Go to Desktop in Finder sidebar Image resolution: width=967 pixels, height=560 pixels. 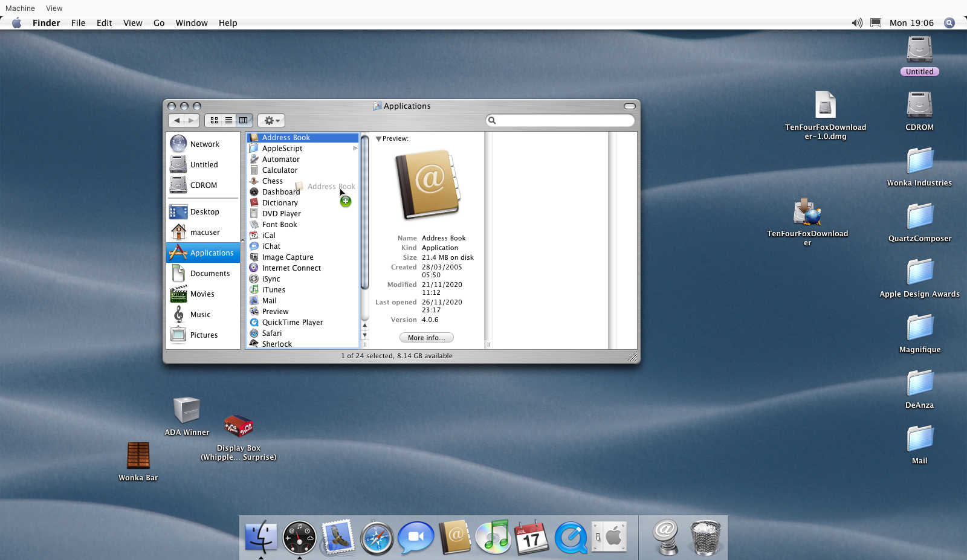click(203, 211)
